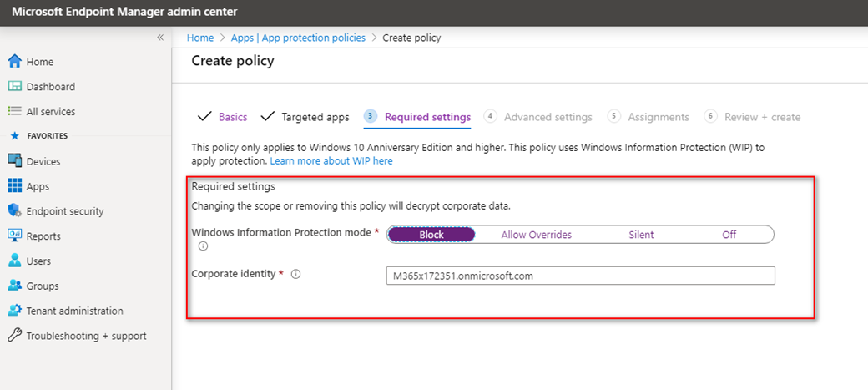Image resolution: width=868 pixels, height=390 pixels.
Task: Go to the Targeted apps step
Action: (x=315, y=117)
